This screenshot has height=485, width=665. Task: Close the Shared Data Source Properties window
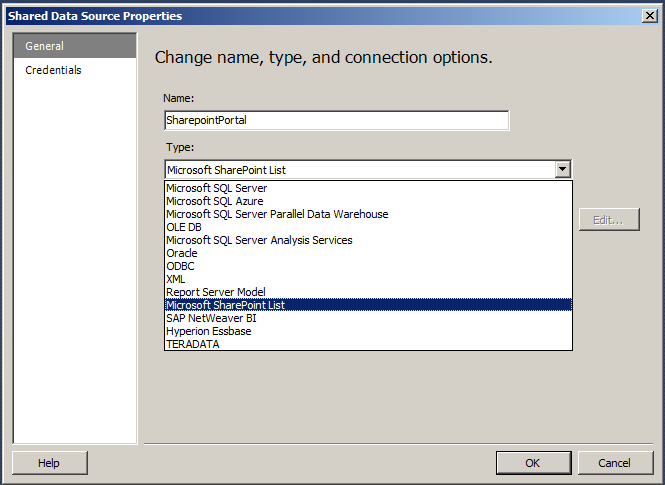pos(650,16)
